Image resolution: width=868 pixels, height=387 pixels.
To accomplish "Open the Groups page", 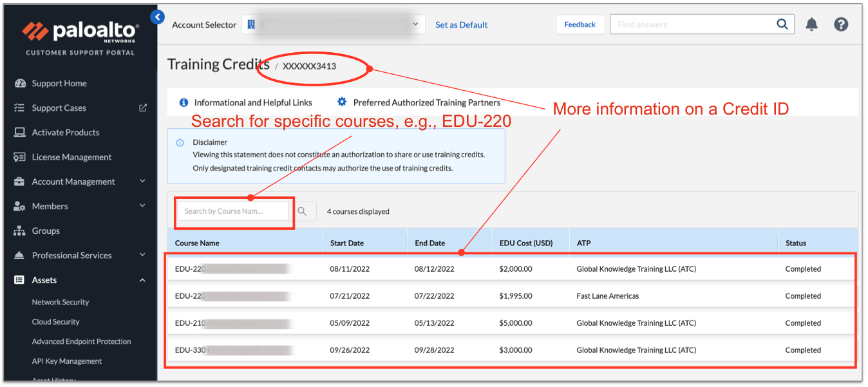I will click(x=46, y=231).
